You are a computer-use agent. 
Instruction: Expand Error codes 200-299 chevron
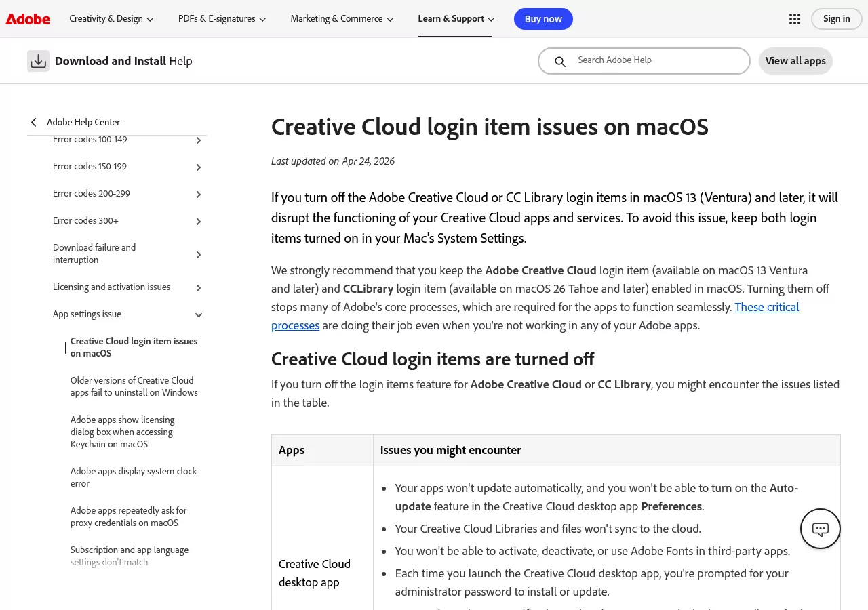pyautogui.click(x=199, y=195)
